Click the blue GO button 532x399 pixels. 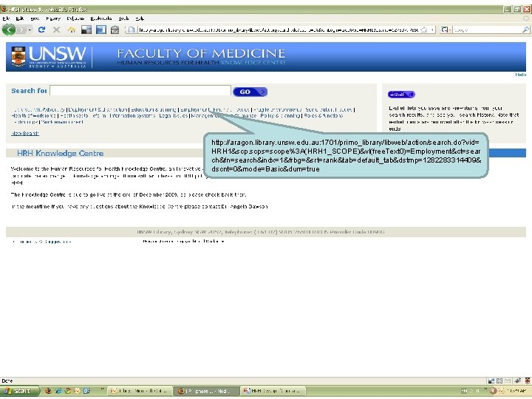pyautogui.click(x=250, y=92)
